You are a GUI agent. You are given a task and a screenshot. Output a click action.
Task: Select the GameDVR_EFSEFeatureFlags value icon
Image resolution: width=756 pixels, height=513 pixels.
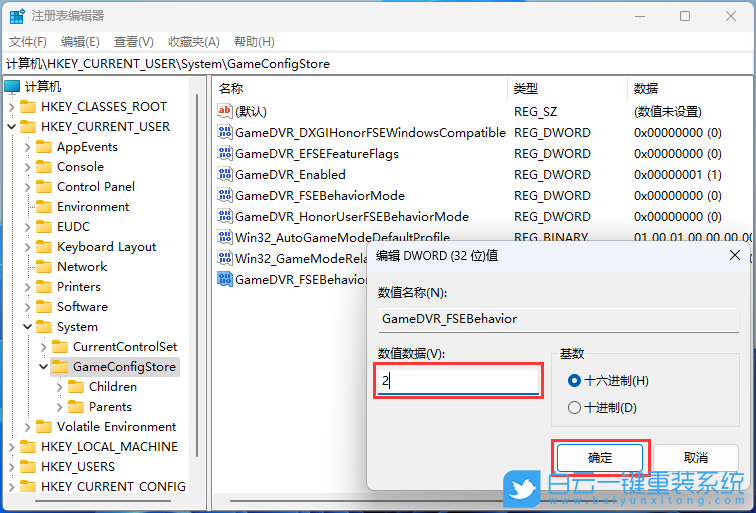[225, 153]
